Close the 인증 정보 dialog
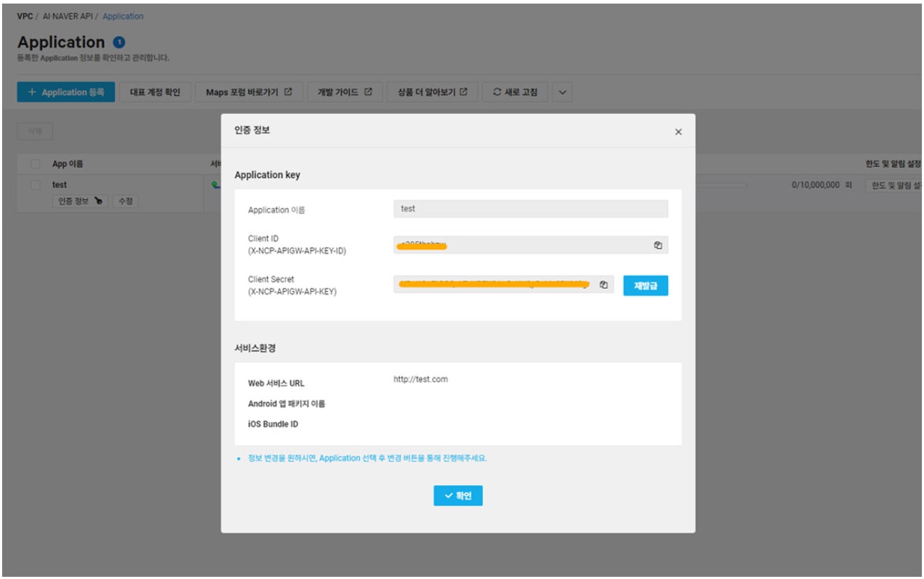924x579 pixels. [x=678, y=132]
